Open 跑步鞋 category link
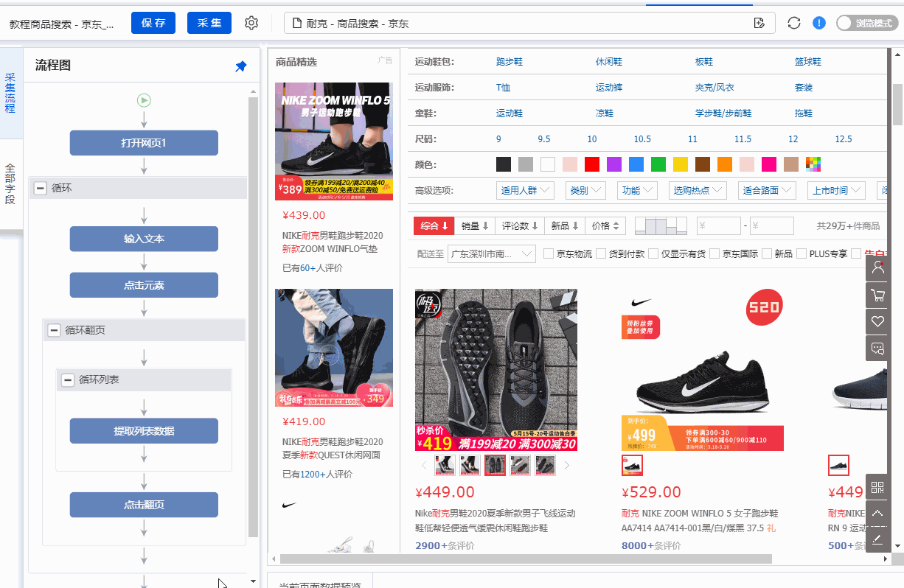 click(510, 62)
